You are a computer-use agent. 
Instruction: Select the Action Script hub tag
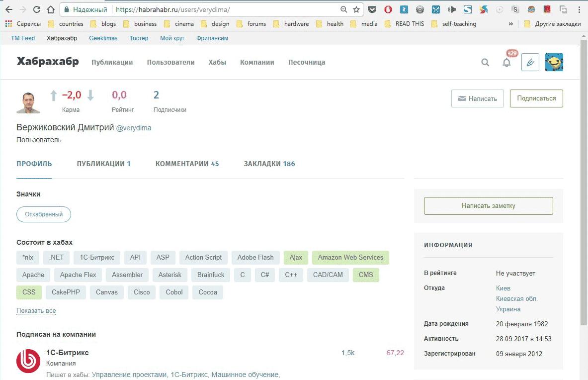(x=203, y=257)
